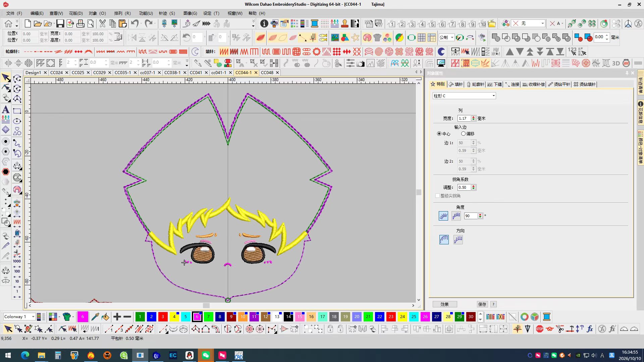
Task: Open the 文件 (F) menu
Action: click(x=14, y=13)
